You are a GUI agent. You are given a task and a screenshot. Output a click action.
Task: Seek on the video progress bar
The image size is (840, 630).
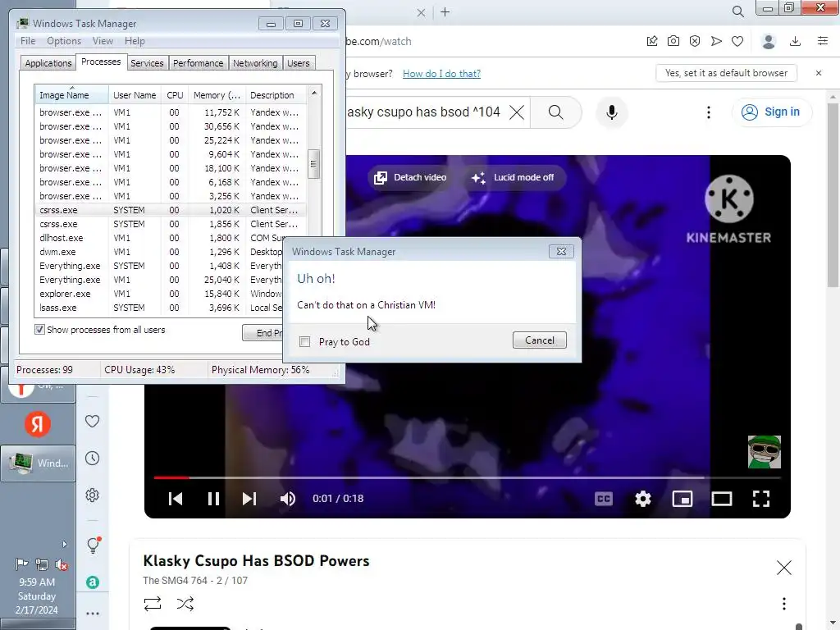(467, 477)
